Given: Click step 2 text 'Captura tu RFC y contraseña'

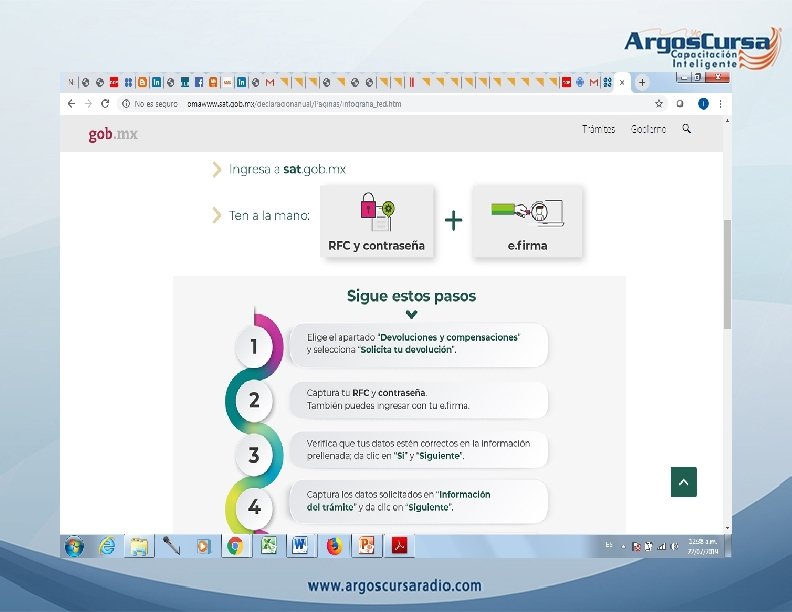Looking at the screenshot, I should click(x=367, y=393).
